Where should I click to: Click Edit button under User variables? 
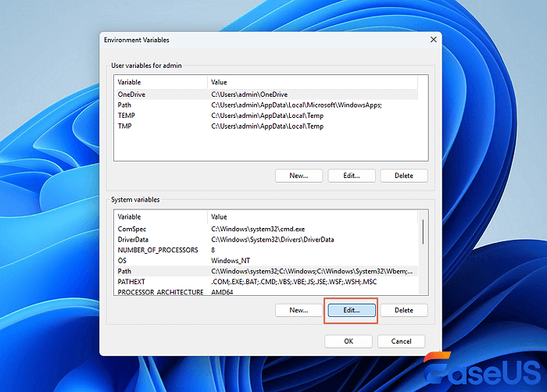[x=352, y=176]
